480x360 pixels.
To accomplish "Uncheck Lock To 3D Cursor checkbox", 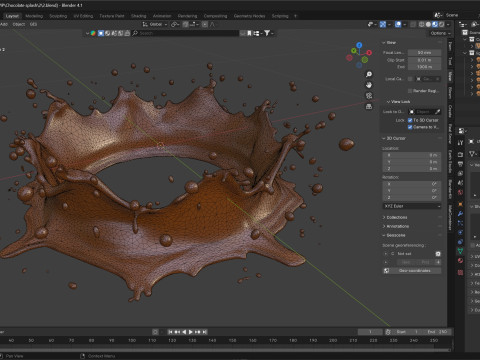I will point(410,120).
